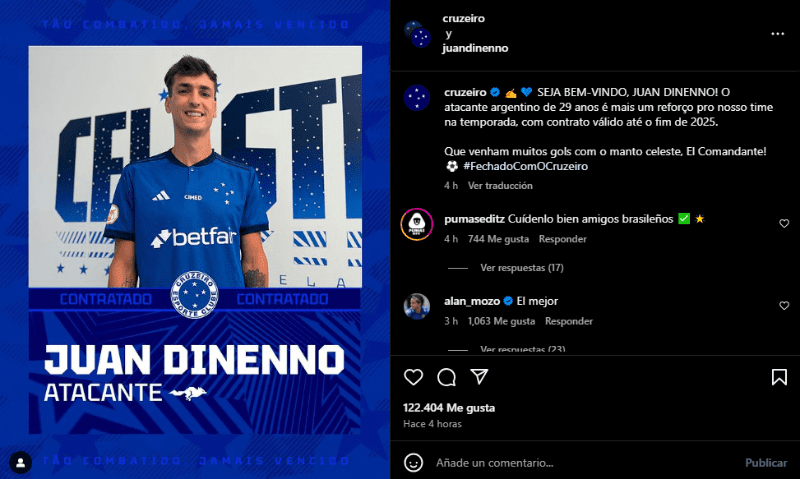The height and width of the screenshot is (479, 800).
Task: Open the #FechadoComOCruzeiro hashtag
Action: pos(526,166)
